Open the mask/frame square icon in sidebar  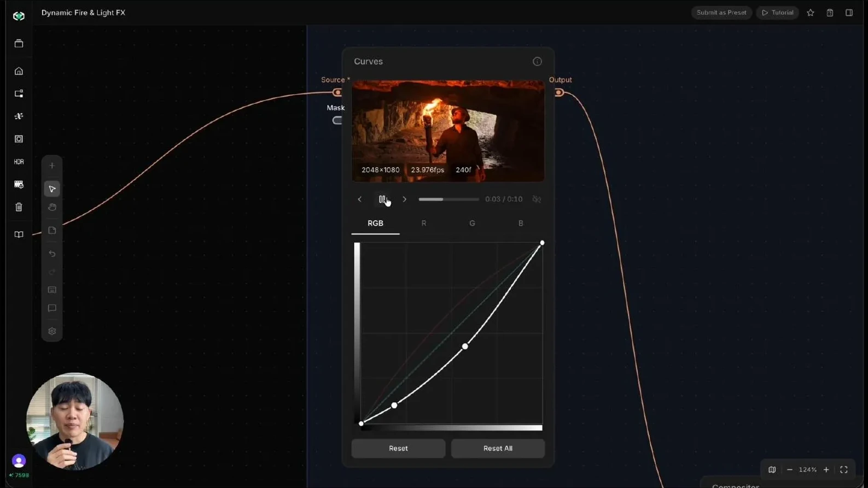(x=19, y=139)
